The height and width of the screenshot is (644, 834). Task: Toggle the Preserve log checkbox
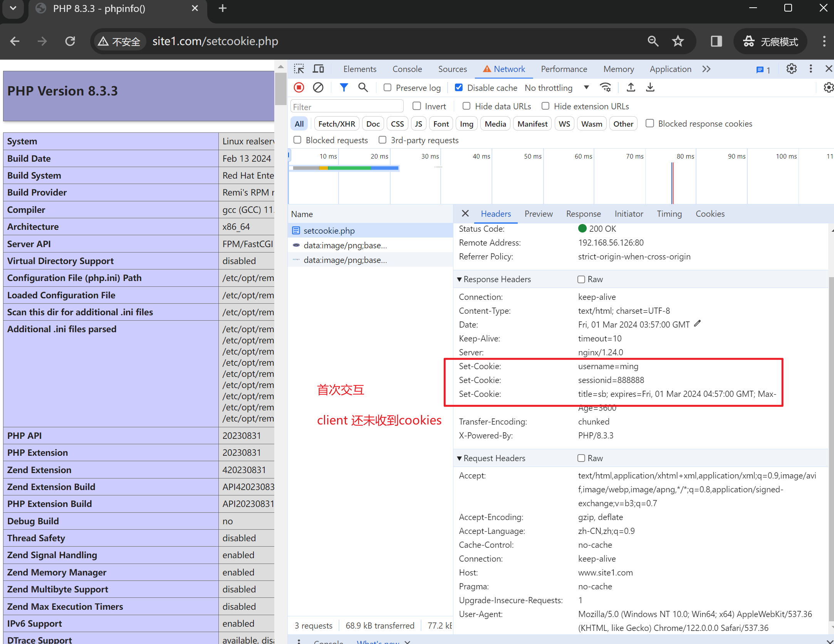point(387,87)
